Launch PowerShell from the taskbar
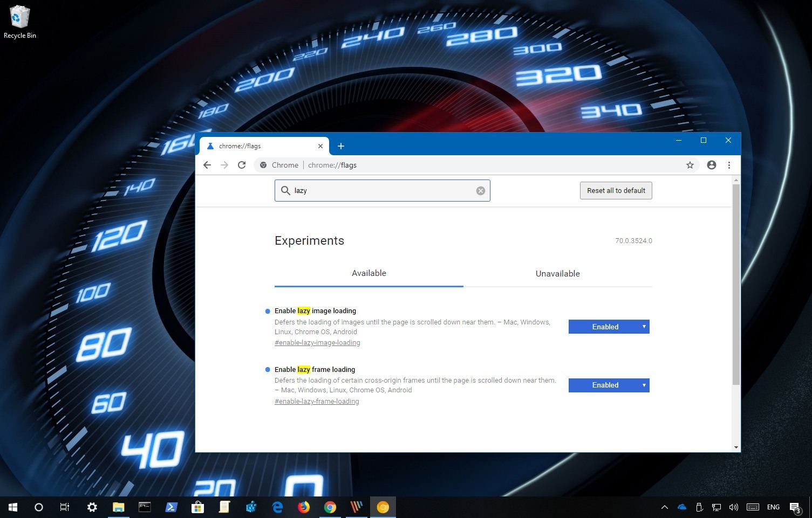Screen dimensions: 812x518 171,507
